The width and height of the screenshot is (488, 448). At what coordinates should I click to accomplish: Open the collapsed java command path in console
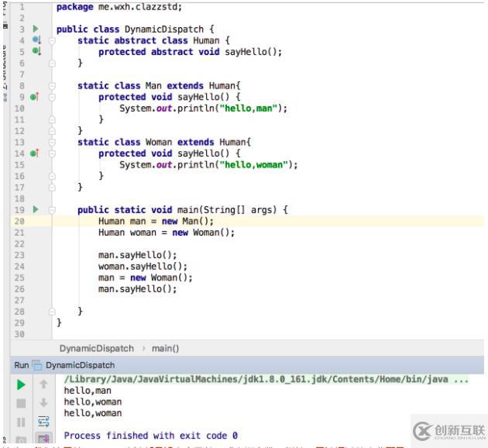click(266, 379)
